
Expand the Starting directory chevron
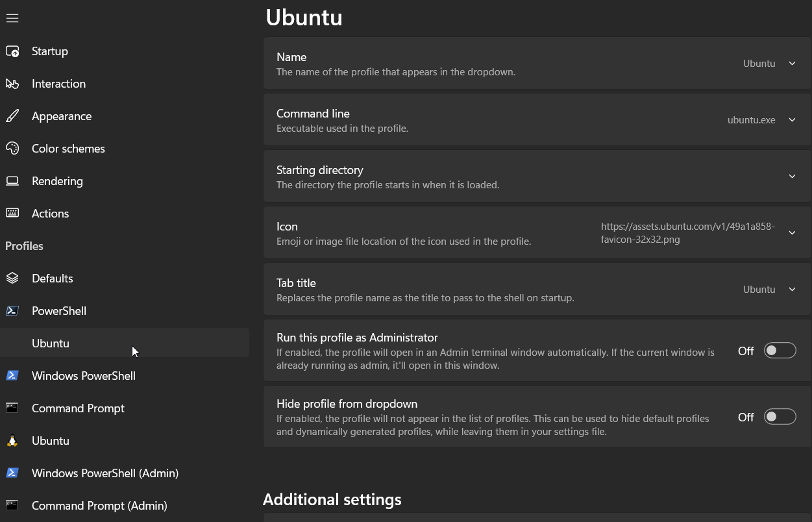point(792,177)
